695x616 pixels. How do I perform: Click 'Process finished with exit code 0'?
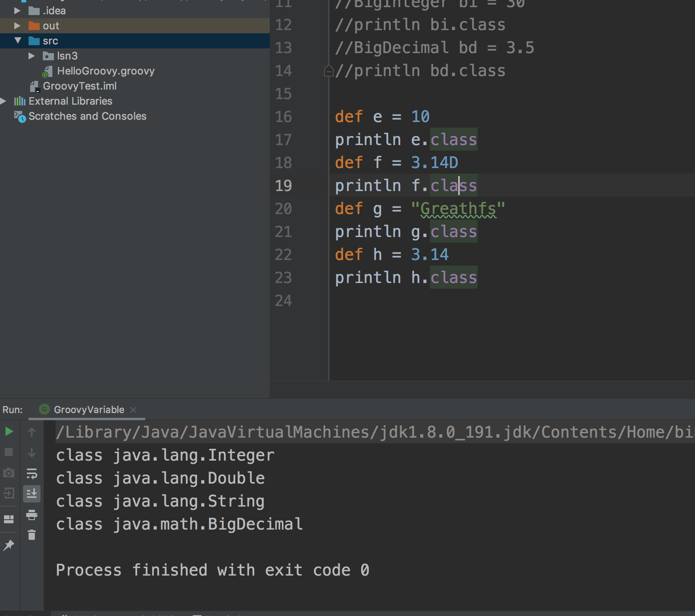pos(213,570)
